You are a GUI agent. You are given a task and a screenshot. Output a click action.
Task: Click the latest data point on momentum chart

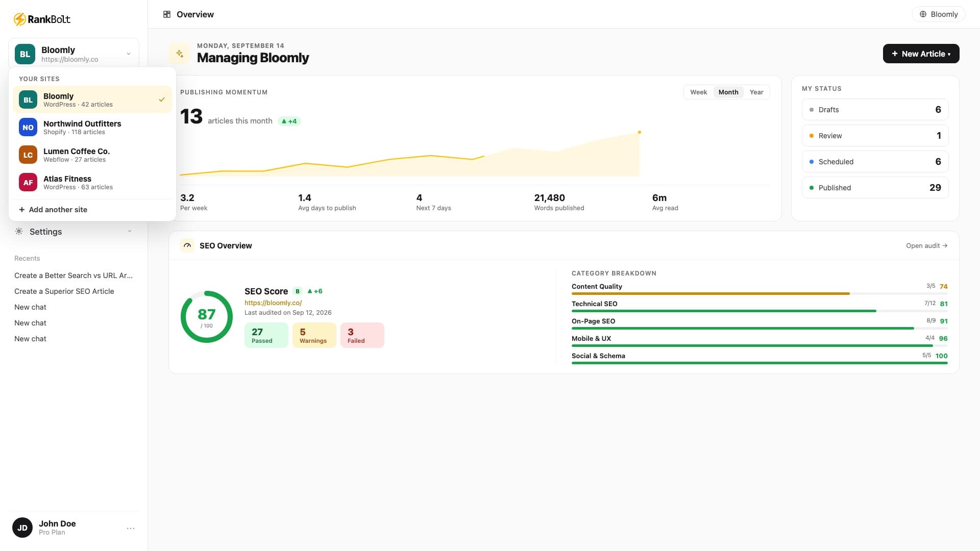pyautogui.click(x=640, y=132)
